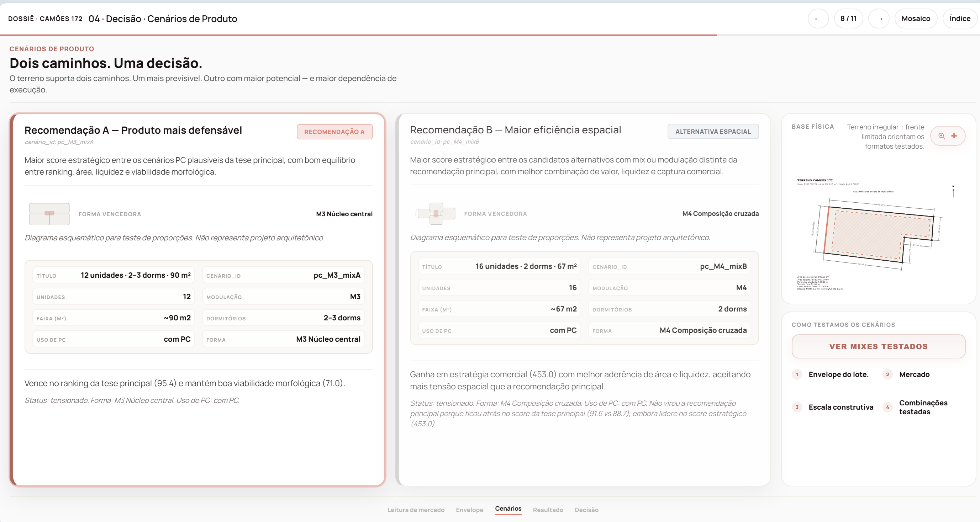Screen dimensions: 980x522
Task: Click the heading 'Recomendação A — Produto mais defensável'
Action: [133, 130]
